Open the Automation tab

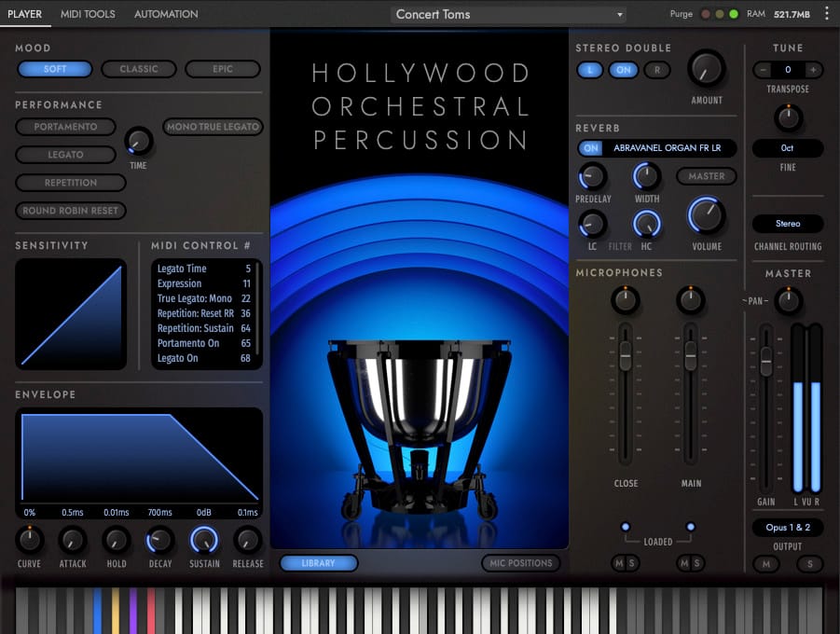pos(166,14)
